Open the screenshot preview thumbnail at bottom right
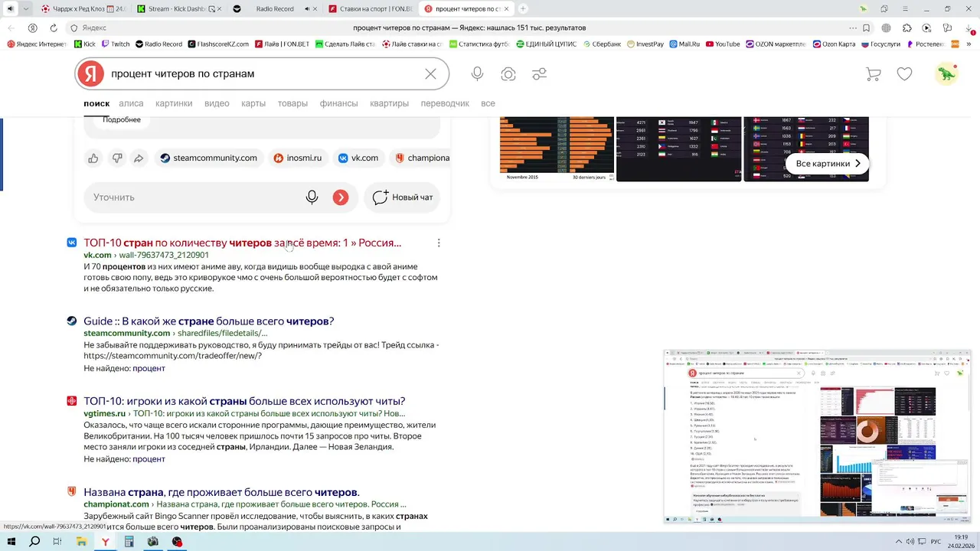Image resolution: width=980 pixels, height=551 pixels. coord(818,436)
